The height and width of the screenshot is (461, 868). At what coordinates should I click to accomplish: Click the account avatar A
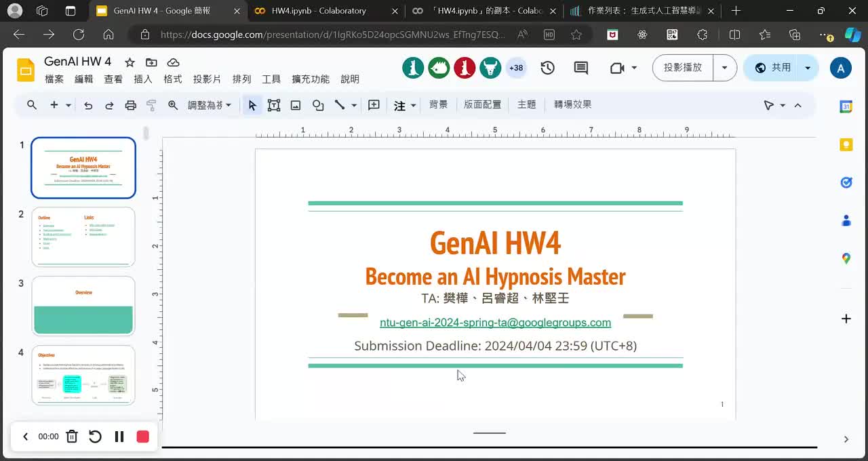click(841, 68)
